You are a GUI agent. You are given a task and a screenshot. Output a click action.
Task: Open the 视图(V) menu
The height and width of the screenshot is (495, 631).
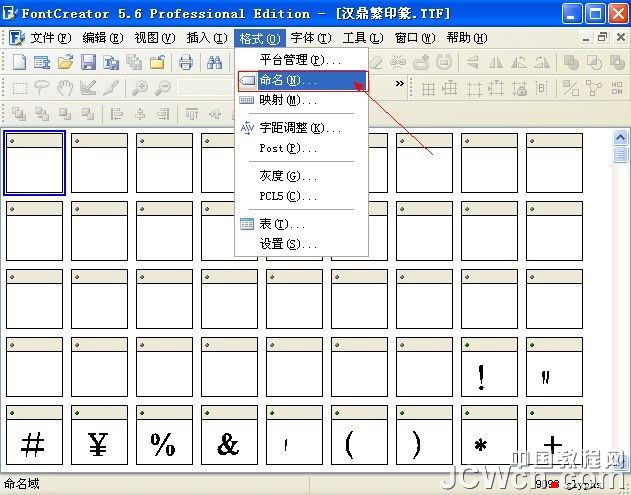click(x=155, y=38)
